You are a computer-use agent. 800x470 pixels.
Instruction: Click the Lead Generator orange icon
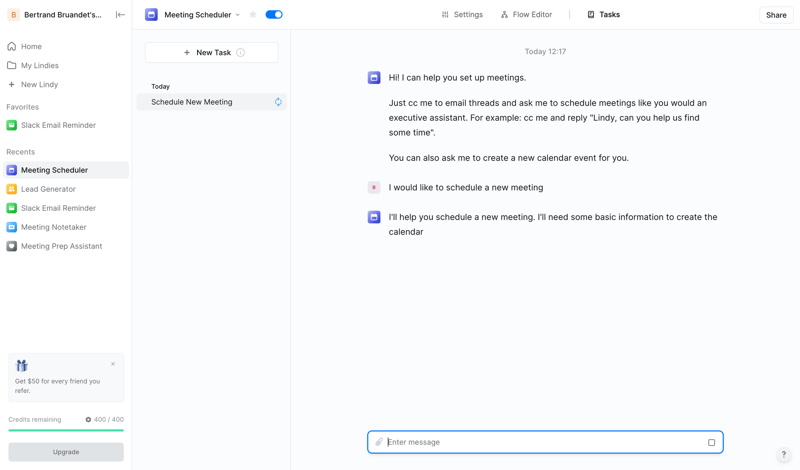11,189
